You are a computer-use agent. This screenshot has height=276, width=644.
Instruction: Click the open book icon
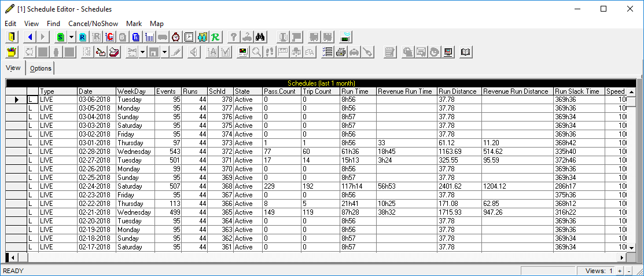[x=466, y=52]
